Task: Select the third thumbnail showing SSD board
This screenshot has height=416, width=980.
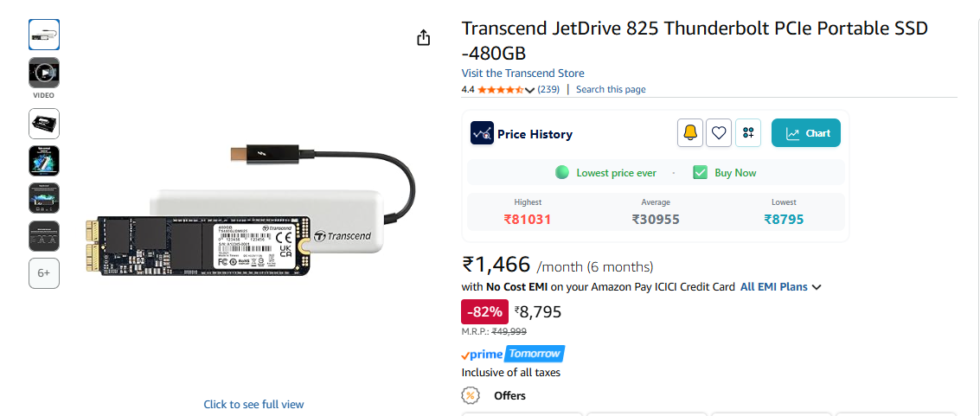Action: click(44, 124)
